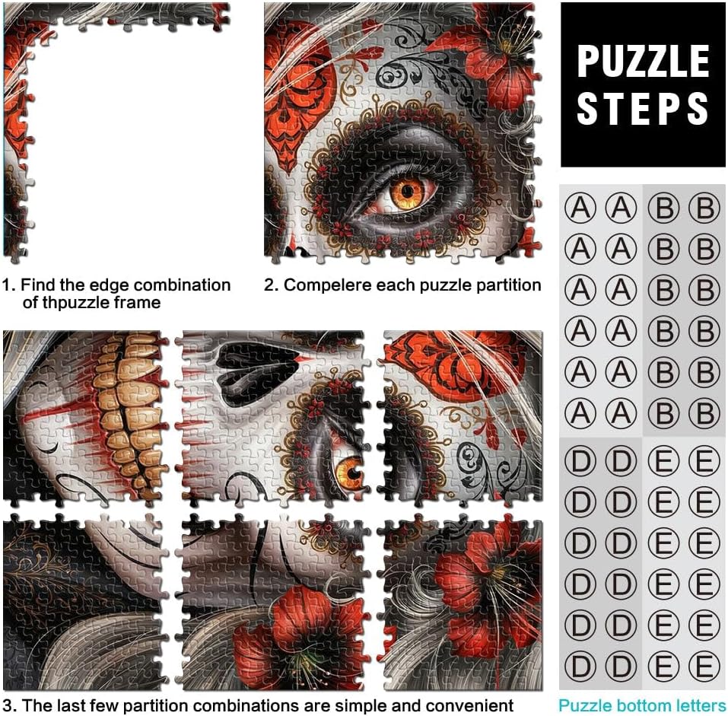Click the step 3 partition combinations caption
728x716 pixels.
pyautogui.click(x=258, y=705)
